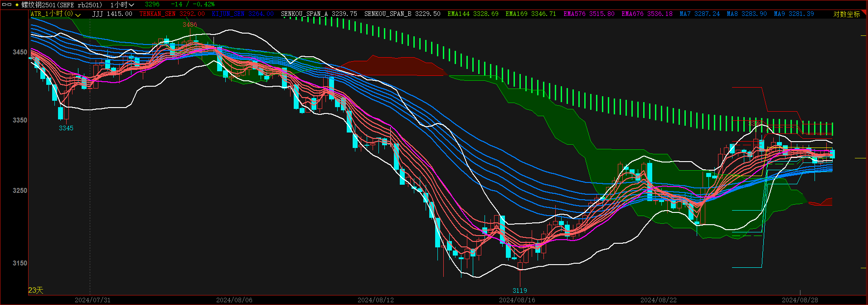The image size is (868, 305).
Task: Open the 1小时 timeframe dropdown
Action: [122, 5]
